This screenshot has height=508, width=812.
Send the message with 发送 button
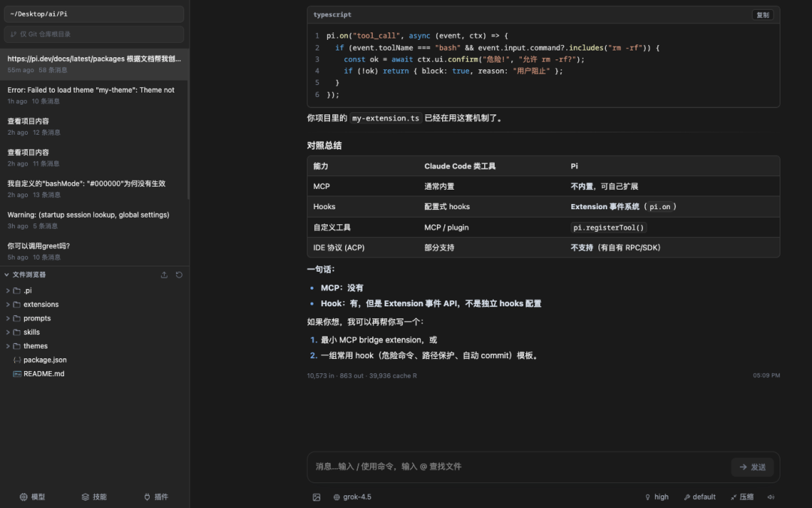[753, 467]
